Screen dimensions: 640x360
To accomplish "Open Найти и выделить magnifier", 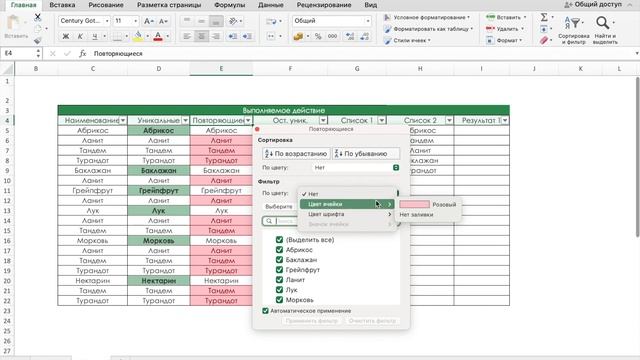I will click(x=604, y=30).
